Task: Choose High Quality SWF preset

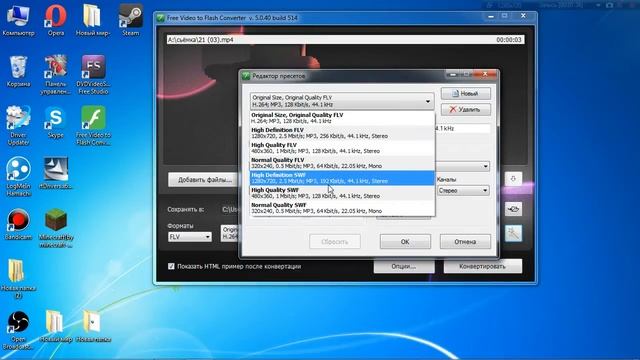Action: tap(342, 193)
